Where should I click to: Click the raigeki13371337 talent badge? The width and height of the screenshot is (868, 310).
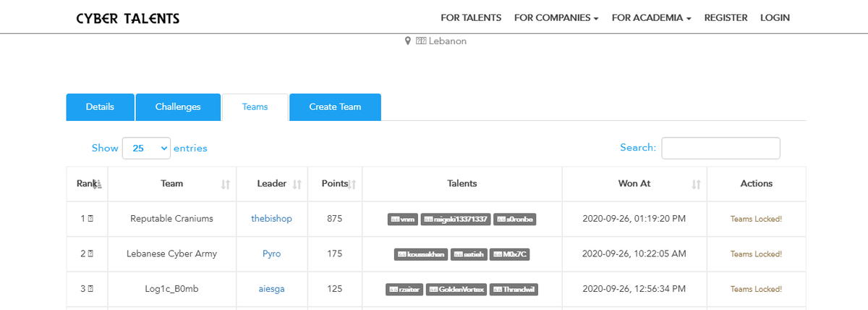[456, 219]
